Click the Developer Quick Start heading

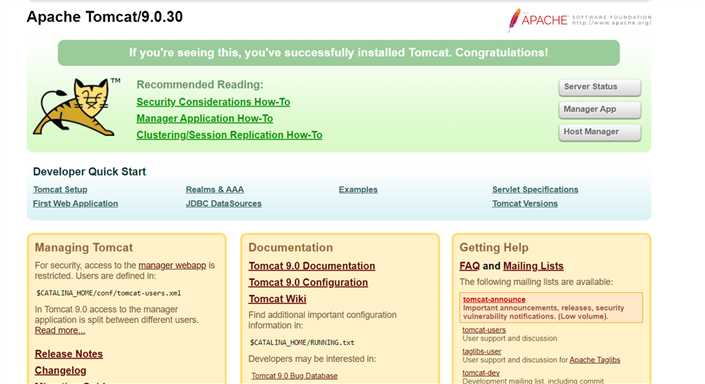pyautogui.click(x=89, y=172)
